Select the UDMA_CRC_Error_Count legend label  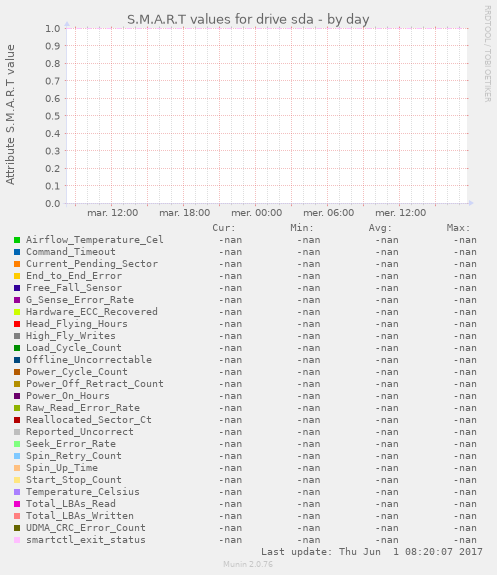point(86,528)
